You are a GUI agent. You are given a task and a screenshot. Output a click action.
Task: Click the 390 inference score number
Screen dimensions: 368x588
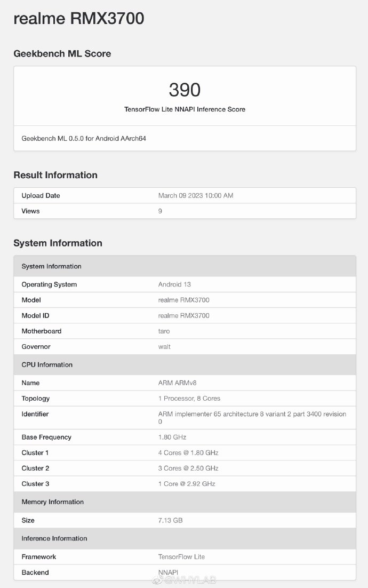point(185,90)
